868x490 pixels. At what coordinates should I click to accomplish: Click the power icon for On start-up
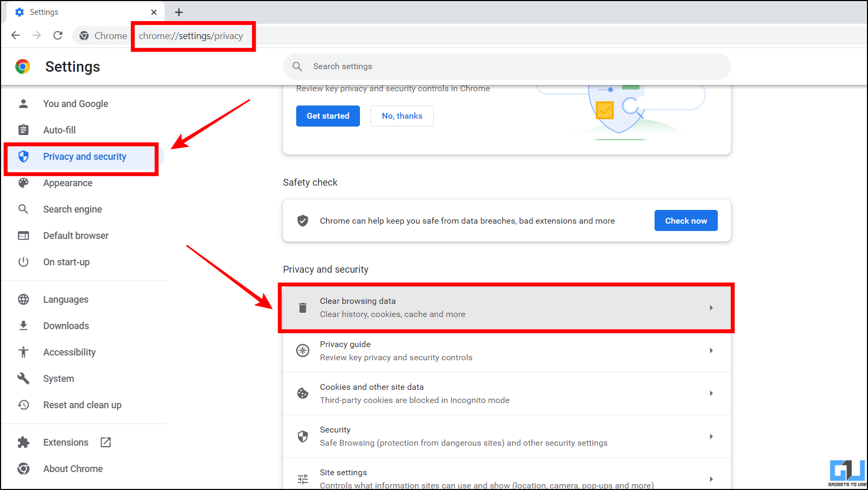point(23,262)
